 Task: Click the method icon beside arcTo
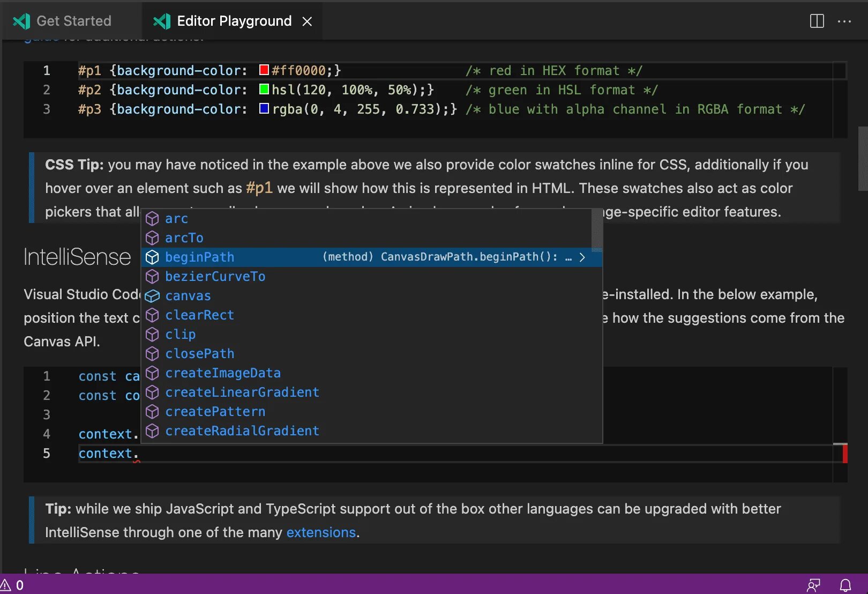[x=152, y=238]
